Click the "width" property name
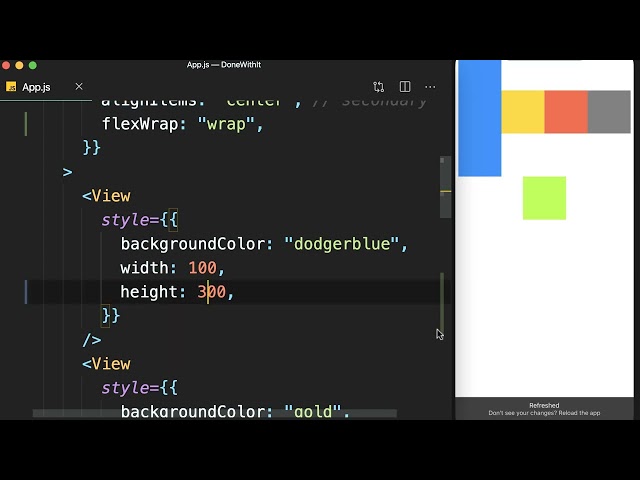Image resolution: width=640 pixels, height=480 pixels. (x=144, y=268)
